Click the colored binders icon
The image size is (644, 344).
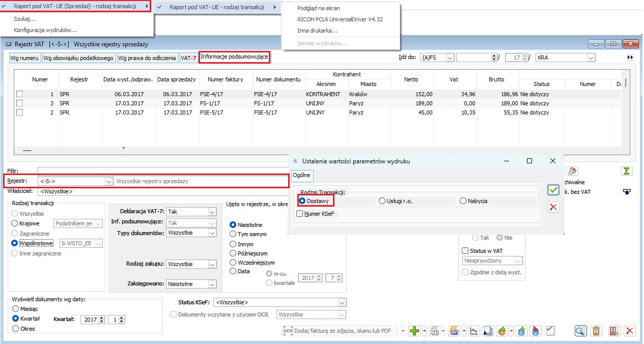tap(614, 331)
